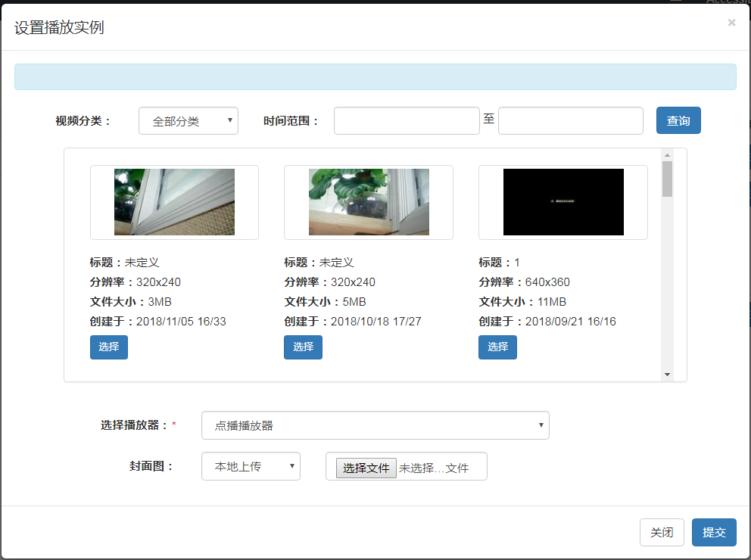
Task: Select the 5MB video with 选择 button
Action: pyautogui.click(x=303, y=347)
